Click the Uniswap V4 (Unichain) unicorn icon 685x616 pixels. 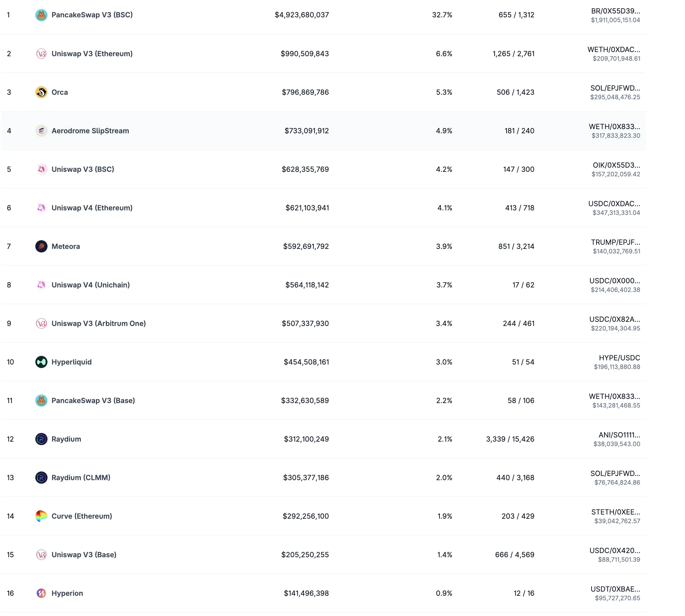(x=41, y=285)
